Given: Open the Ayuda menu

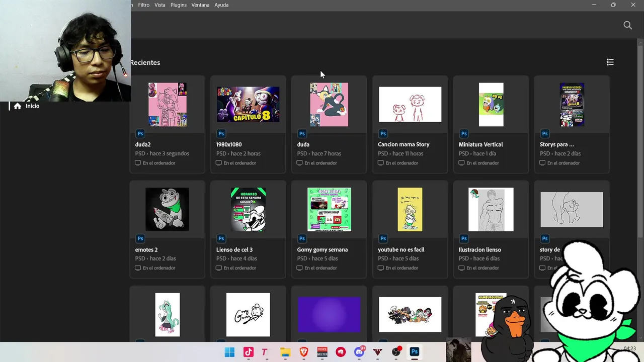Looking at the screenshot, I should coord(221,5).
